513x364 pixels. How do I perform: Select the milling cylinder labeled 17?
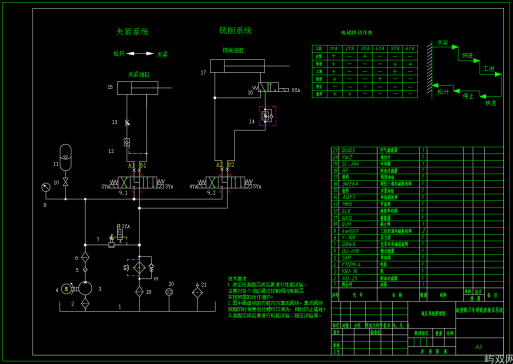click(x=237, y=66)
